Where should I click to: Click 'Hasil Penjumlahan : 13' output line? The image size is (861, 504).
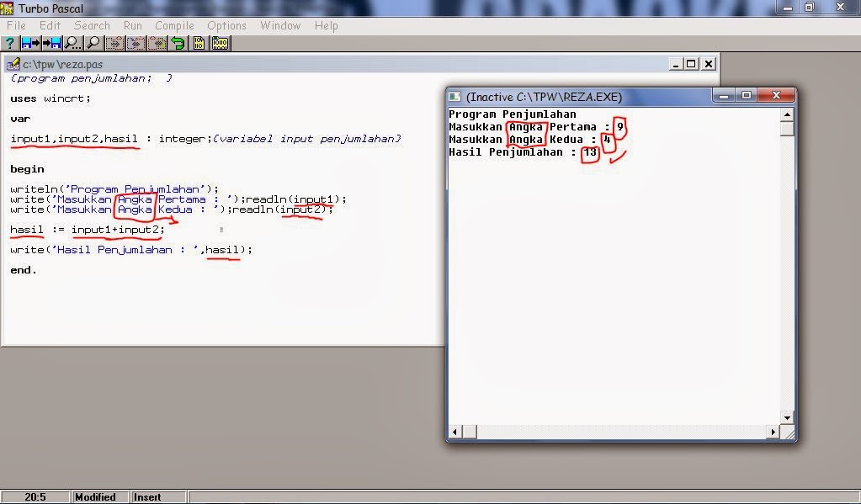click(523, 152)
